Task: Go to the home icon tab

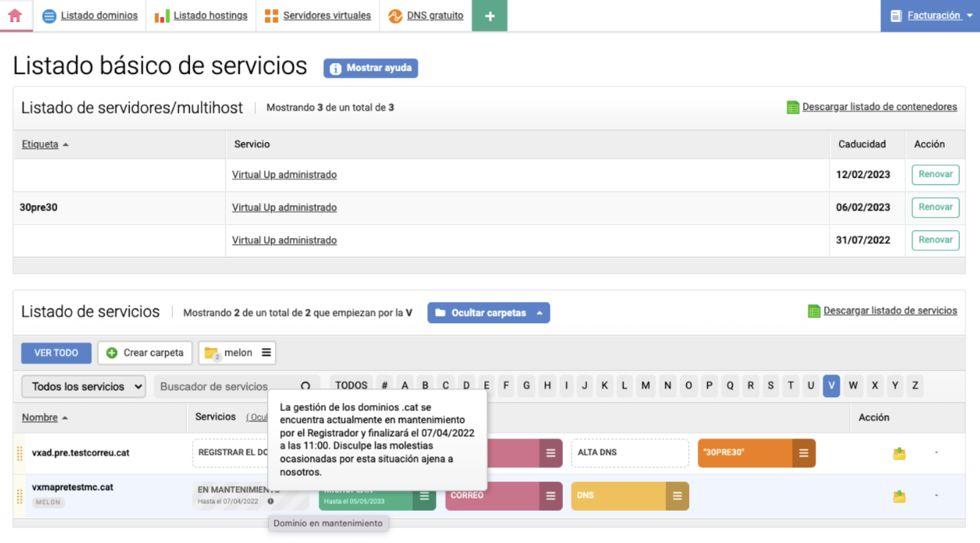Action: [15, 15]
